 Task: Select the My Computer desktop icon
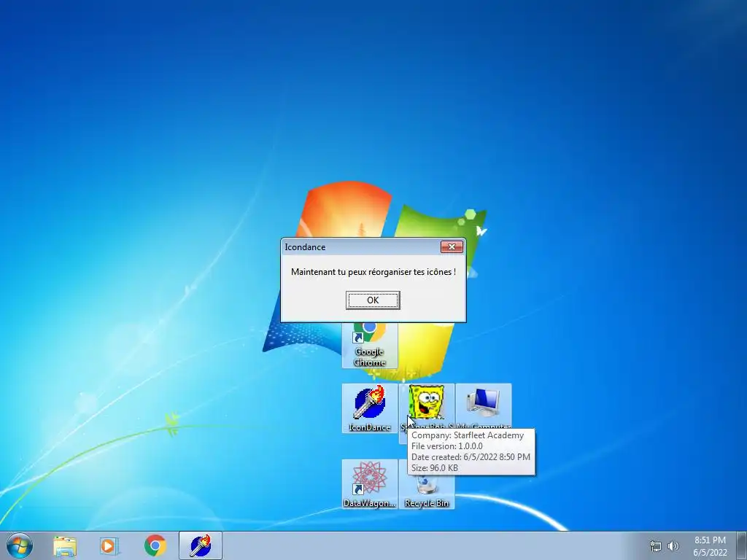pos(484,405)
